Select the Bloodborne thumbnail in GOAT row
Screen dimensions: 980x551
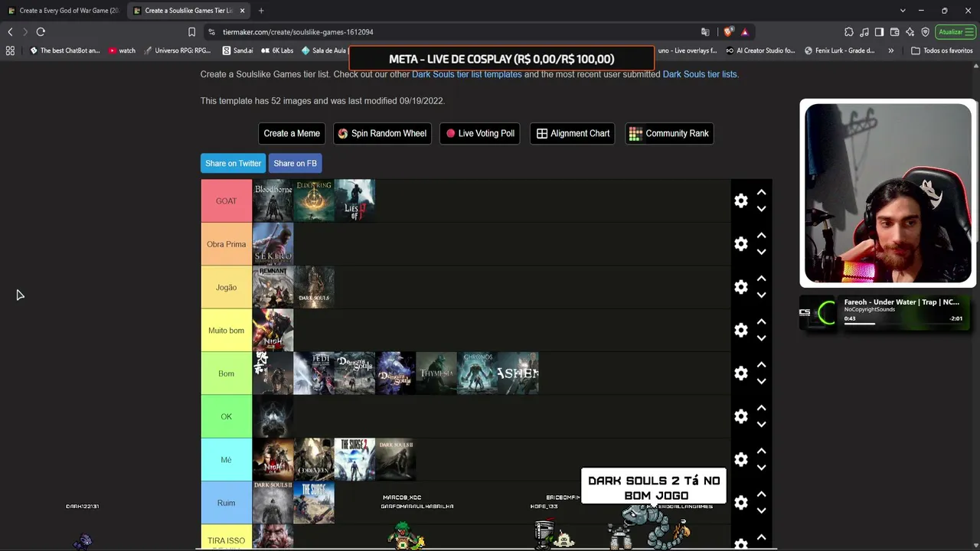click(273, 201)
